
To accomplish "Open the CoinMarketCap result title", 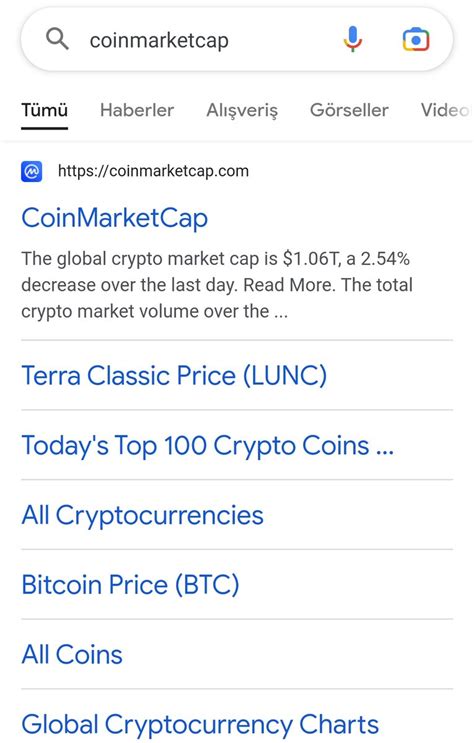I will coord(115,218).
